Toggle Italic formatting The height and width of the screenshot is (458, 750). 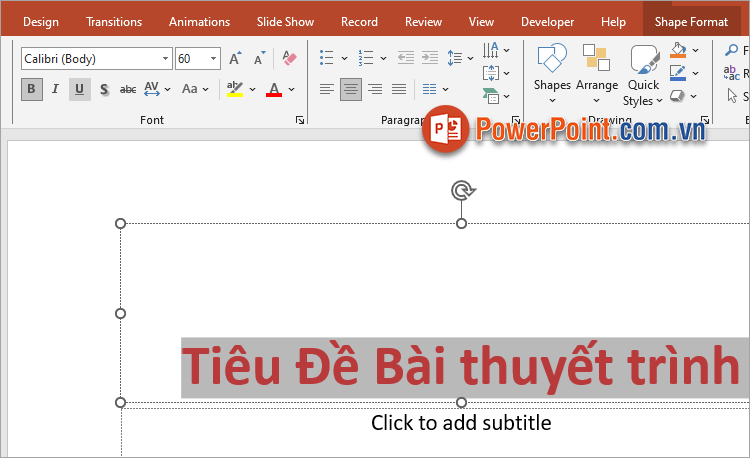55,89
